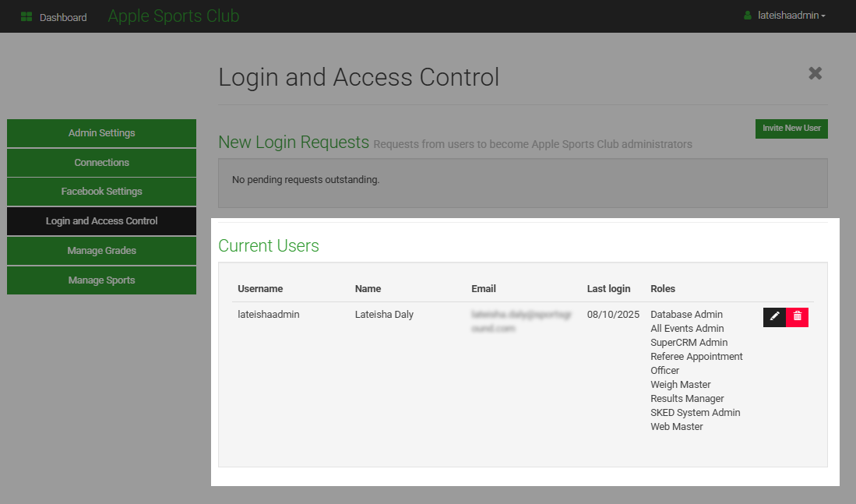856x504 pixels.
Task: Click the lateishaadmin username cell
Action: coord(269,315)
